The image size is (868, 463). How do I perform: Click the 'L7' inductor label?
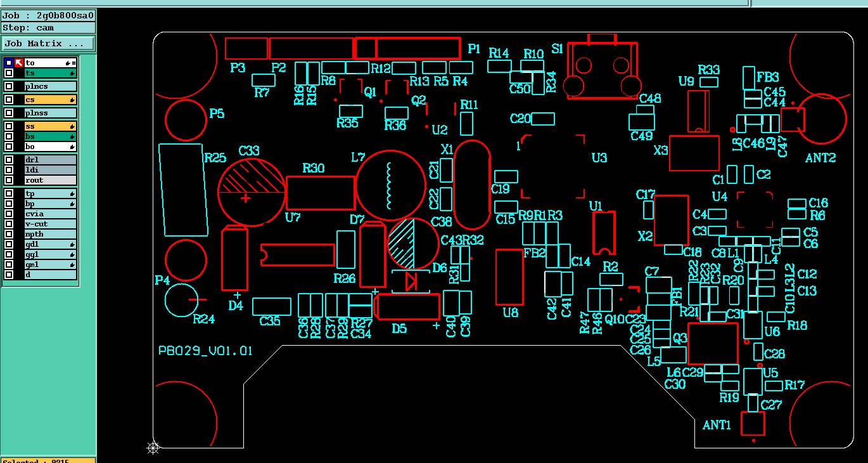click(x=358, y=157)
